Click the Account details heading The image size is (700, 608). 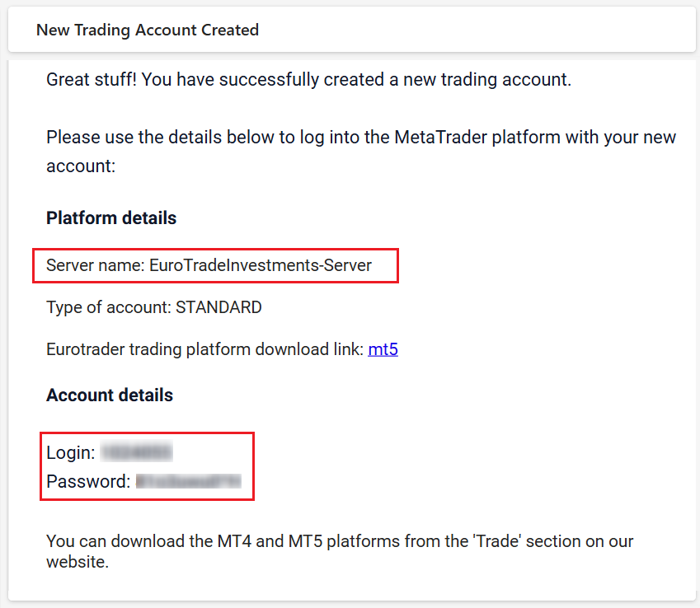point(110,395)
